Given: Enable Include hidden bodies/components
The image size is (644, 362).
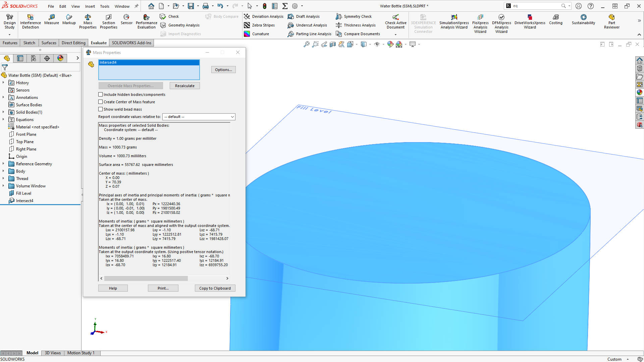Looking at the screenshot, I should 100,94.
